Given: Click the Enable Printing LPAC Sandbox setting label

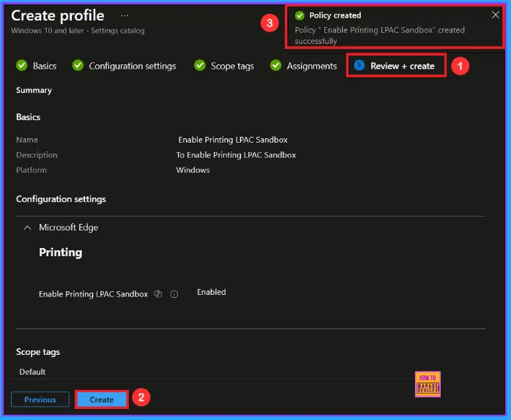Looking at the screenshot, I should 93,294.
